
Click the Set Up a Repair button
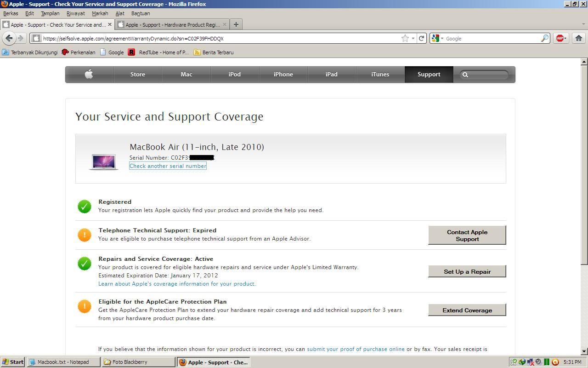[467, 271]
